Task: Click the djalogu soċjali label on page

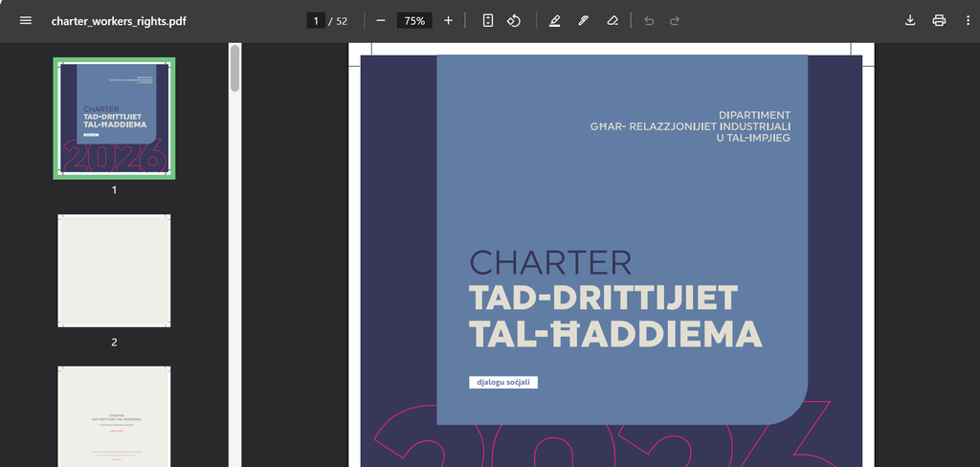Action: (503, 382)
